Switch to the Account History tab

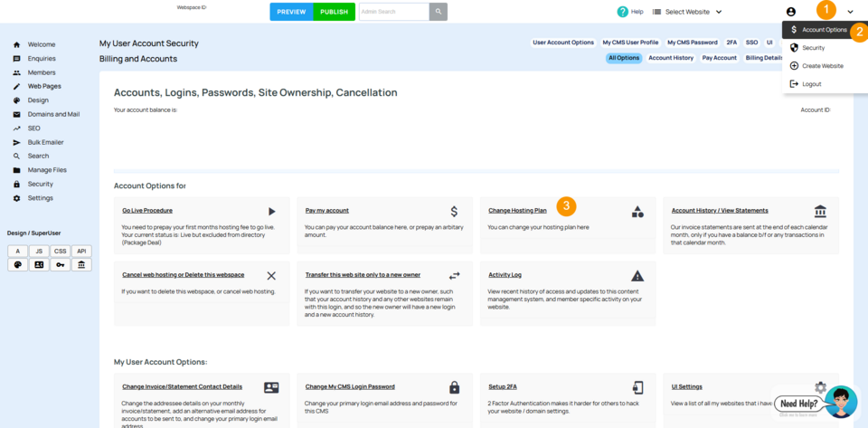671,58
